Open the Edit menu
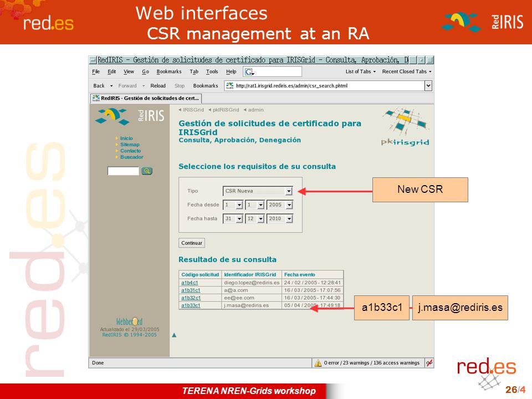 point(111,71)
